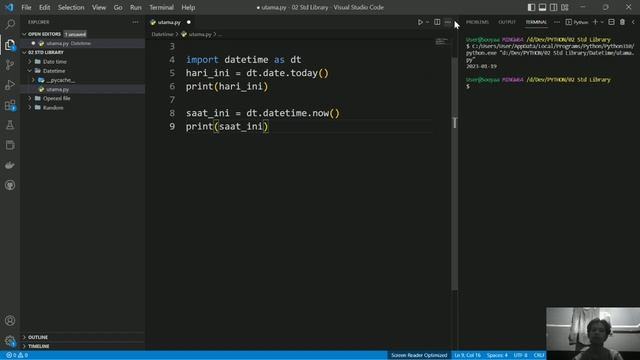
Task: Toggle primary side bar visibility
Action: (x=531, y=7)
